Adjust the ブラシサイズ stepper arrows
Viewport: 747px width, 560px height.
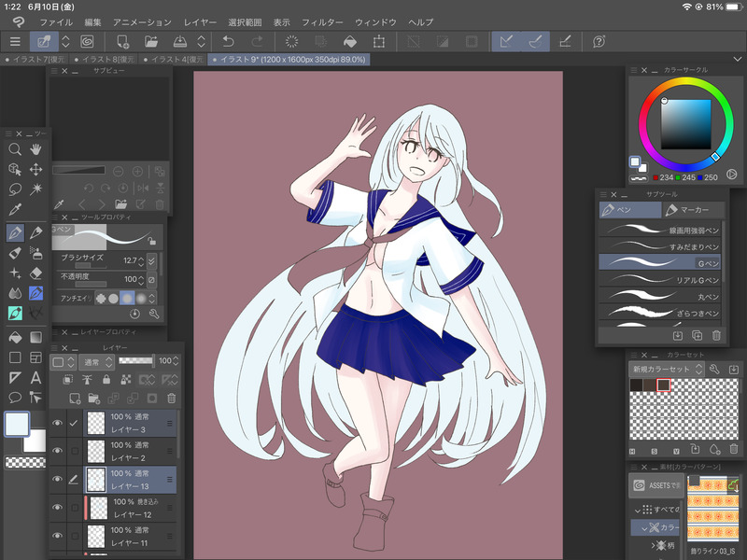coord(141,261)
